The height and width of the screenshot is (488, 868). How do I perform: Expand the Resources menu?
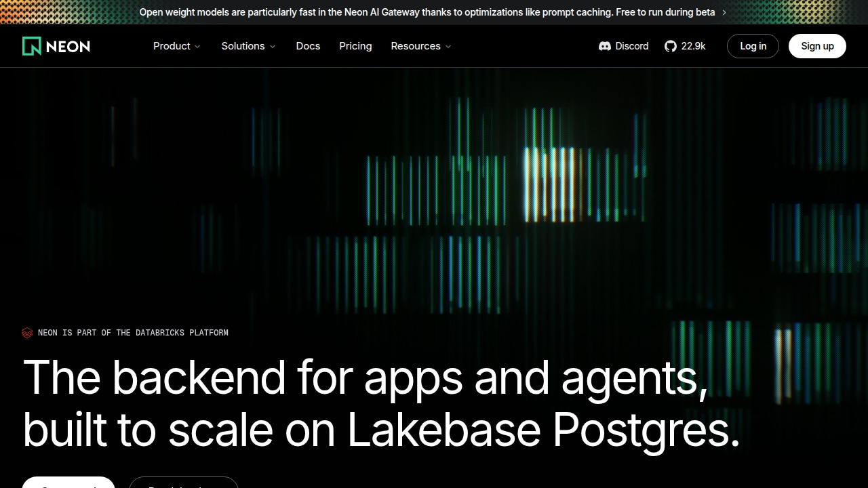[421, 46]
